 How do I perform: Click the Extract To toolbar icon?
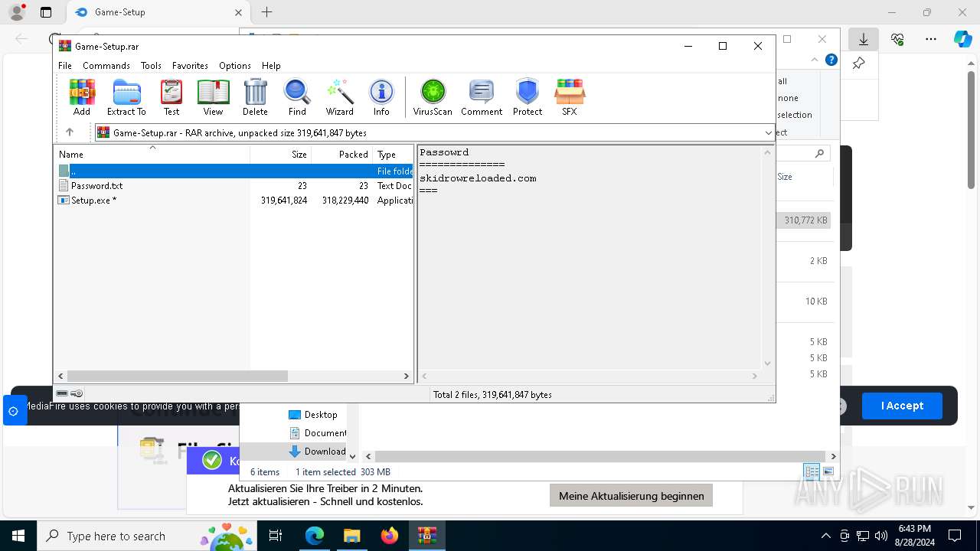click(126, 97)
